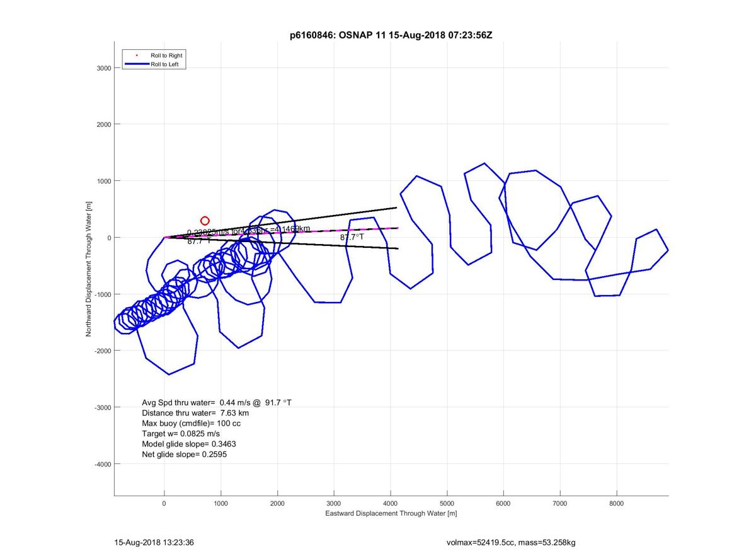This screenshot has width=756, height=558.
Task: Click the 3000 tick on the eastward axis
Action: (334, 503)
